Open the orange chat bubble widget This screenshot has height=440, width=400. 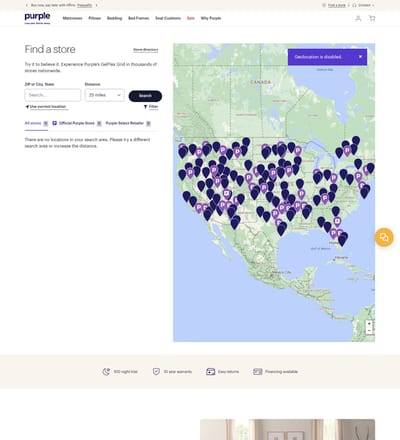point(384,237)
